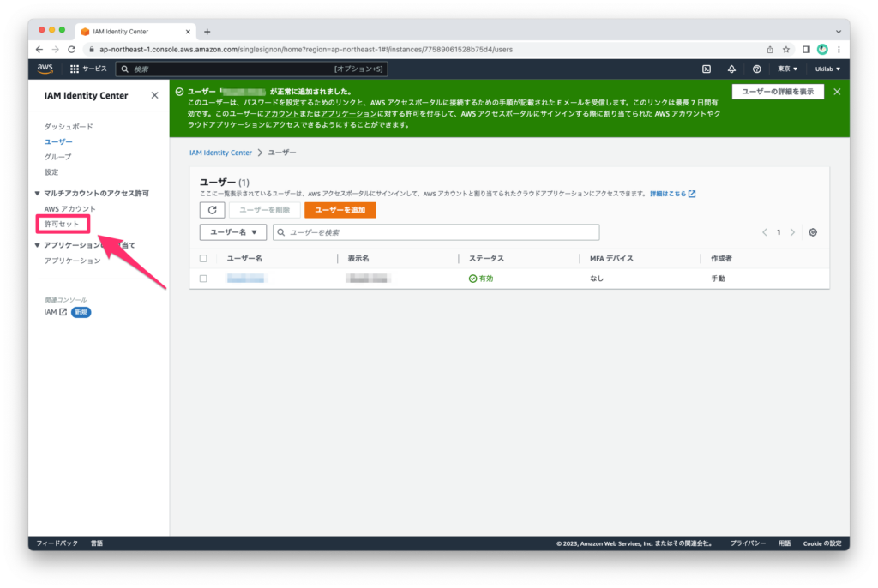Click the アプリケーション link in the banner
The height and width of the screenshot is (588, 878).
(349, 114)
